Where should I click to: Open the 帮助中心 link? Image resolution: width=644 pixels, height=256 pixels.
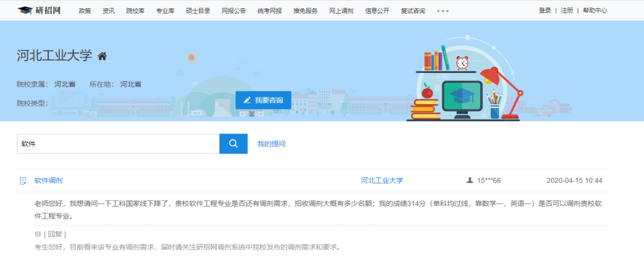click(x=595, y=11)
